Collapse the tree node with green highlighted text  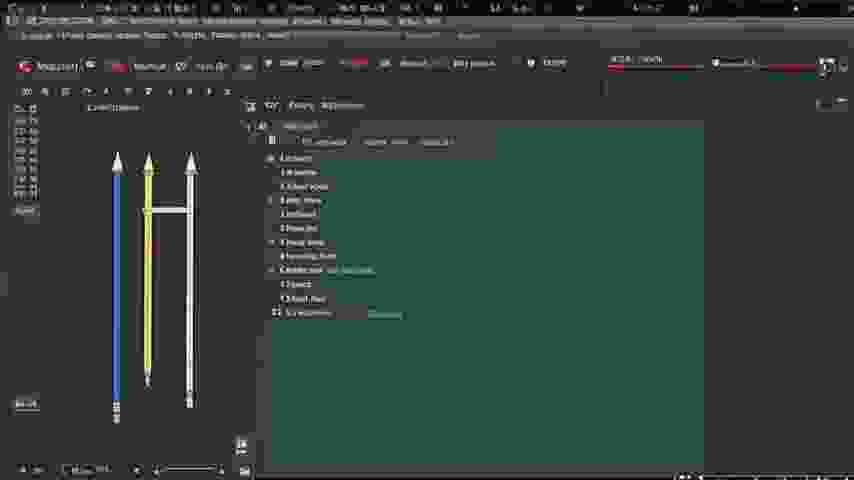coord(271,270)
